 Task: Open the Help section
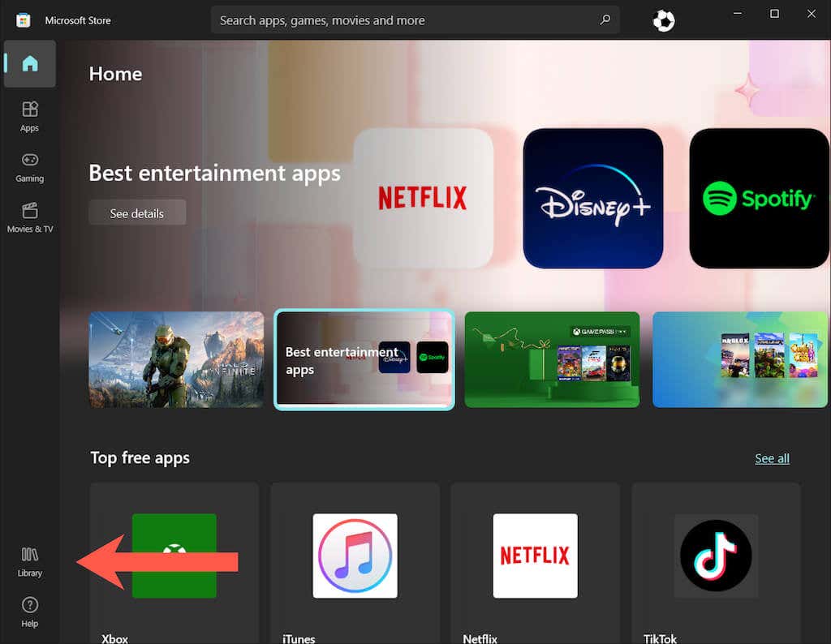30,612
